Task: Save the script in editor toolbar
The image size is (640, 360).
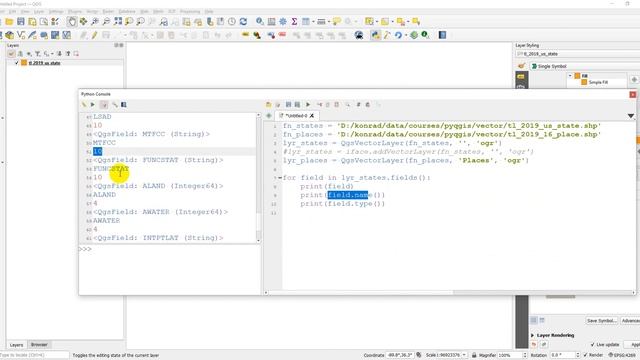Action: pyautogui.click(x=288, y=105)
